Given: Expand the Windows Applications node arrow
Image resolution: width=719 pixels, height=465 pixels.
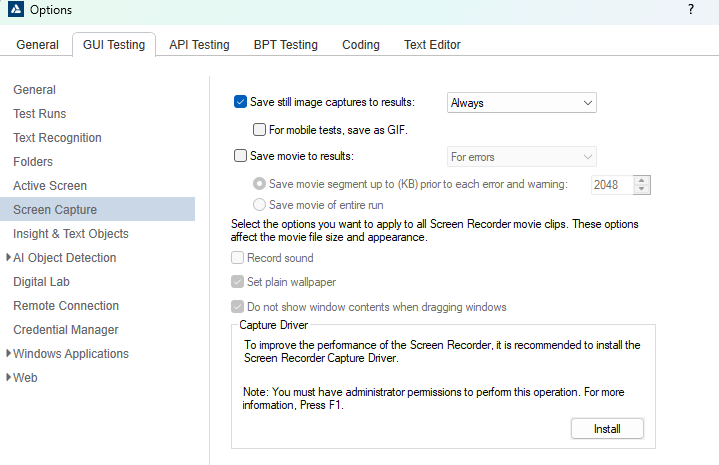Looking at the screenshot, I should [8, 353].
